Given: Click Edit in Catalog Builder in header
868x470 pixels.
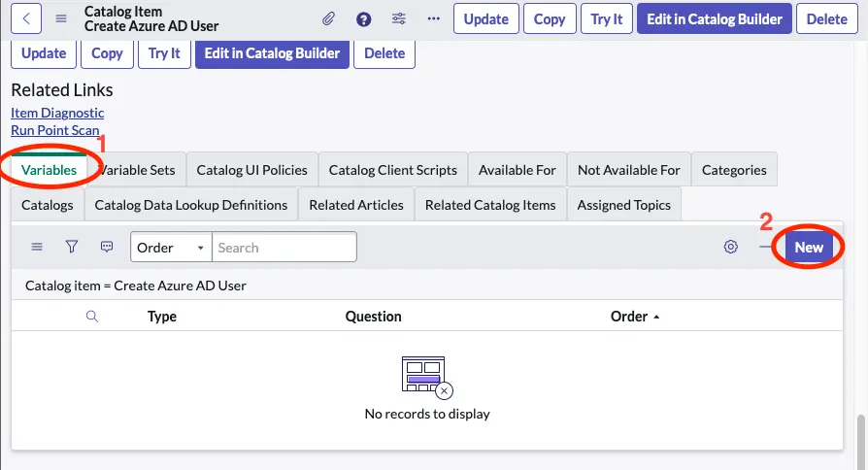Looking at the screenshot, I should click(x=715, y=18).
